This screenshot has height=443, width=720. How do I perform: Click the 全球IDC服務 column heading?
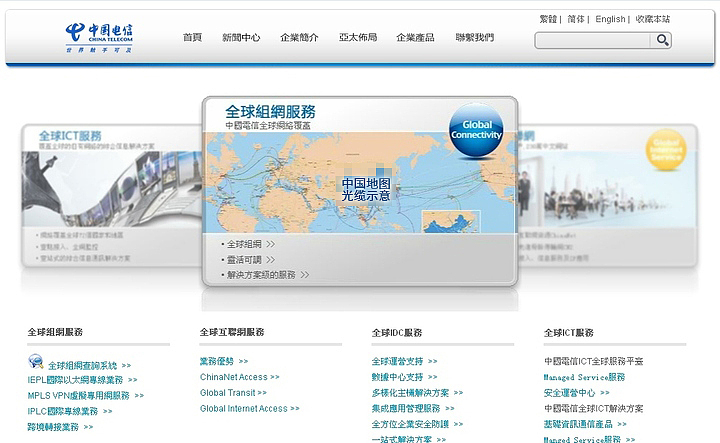pos(397,332)
